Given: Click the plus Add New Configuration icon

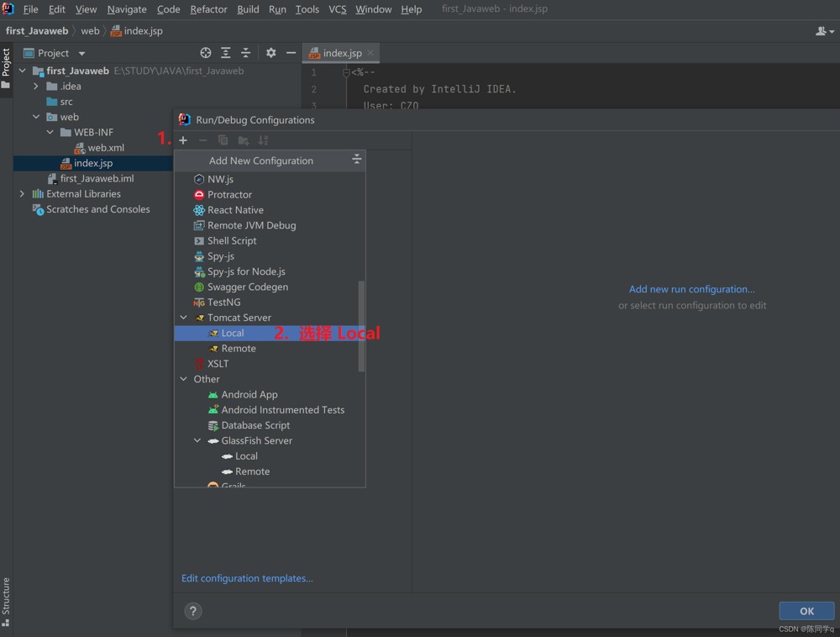Looking at the screenshot, I should coord(183,140).
